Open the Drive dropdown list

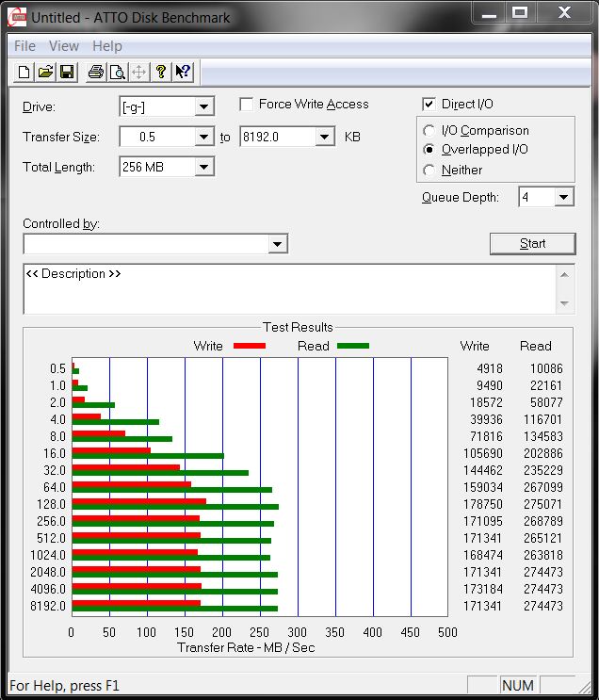tap(204, 107)
